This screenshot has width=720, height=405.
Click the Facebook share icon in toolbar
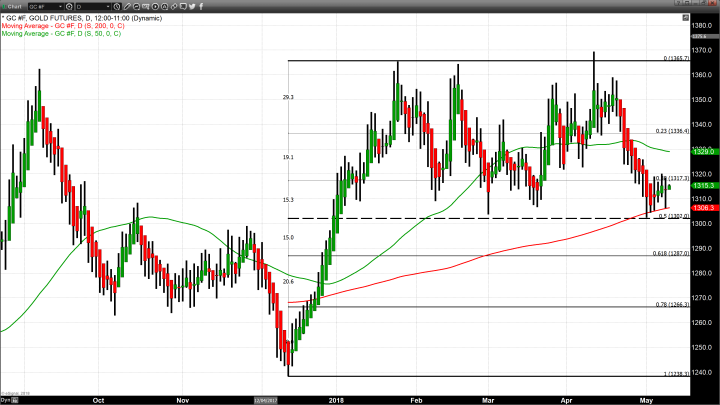click(201, 6)
